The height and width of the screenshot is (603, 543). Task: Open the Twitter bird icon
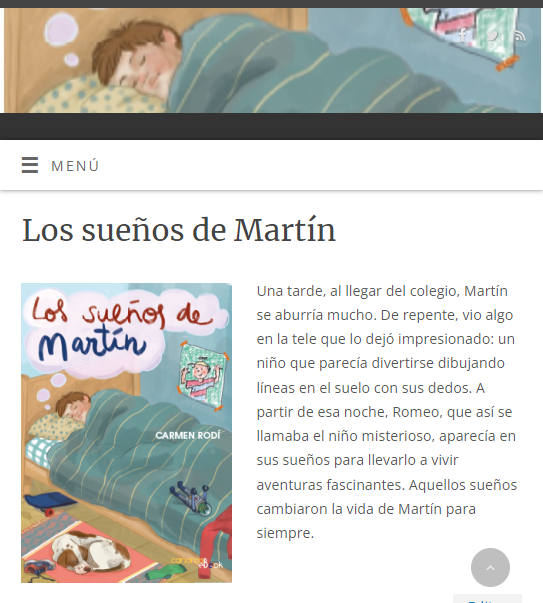click(x=492, y=35)
